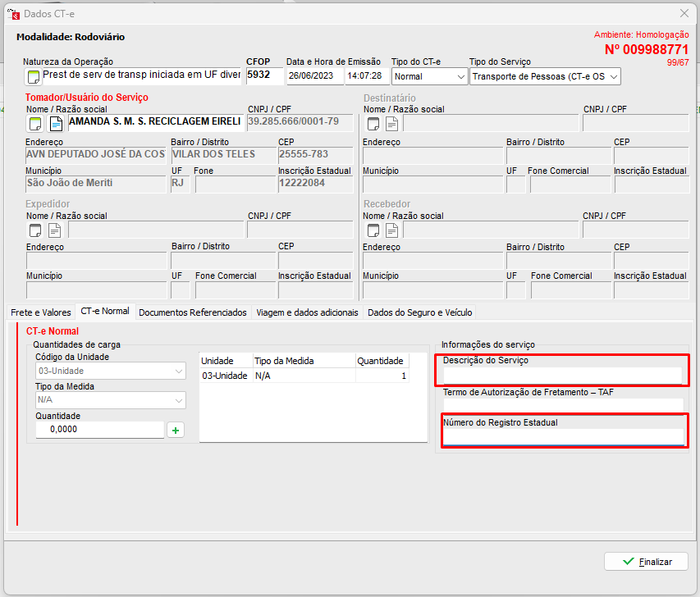Viewport: 700px width, 597px height.
Task: Click the Natureza da Operação lookup icon
Action: 34,77
